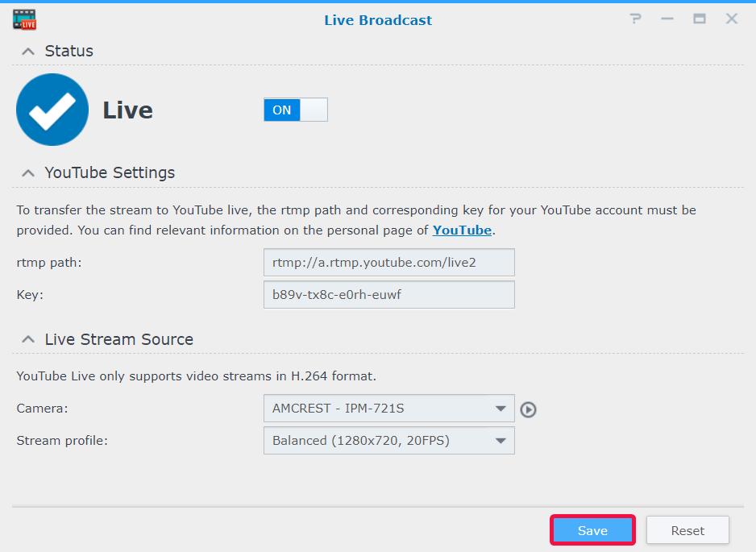Click the Live Broadcast window title
The width and height of the screenshot is (756, 552).
coord(378,20)
